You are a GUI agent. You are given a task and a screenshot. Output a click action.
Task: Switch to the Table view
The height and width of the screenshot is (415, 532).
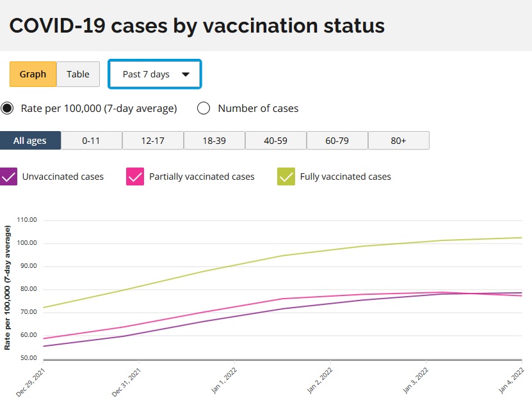pyautogui.click(x=78, y=74)
